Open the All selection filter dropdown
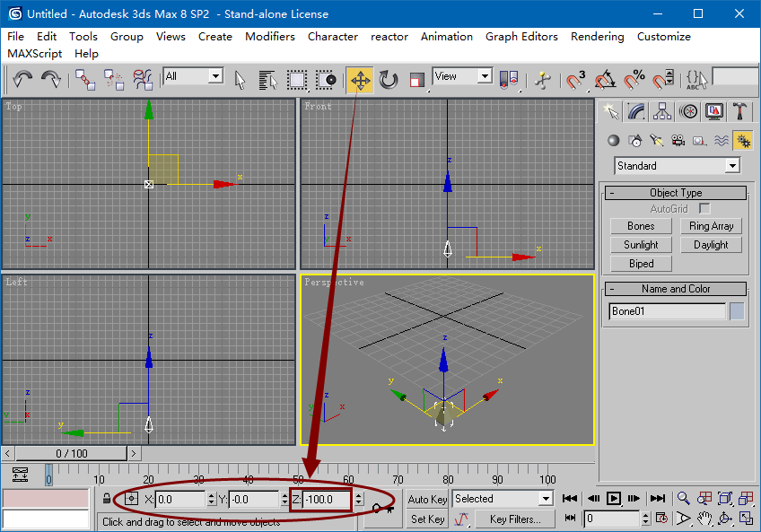 (x=193, y=76)
